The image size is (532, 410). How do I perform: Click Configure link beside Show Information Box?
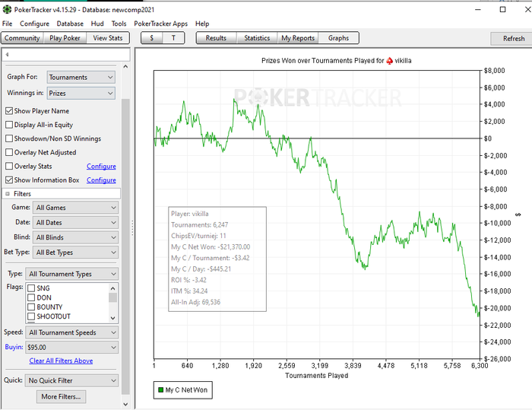click(x=101, y=180)
